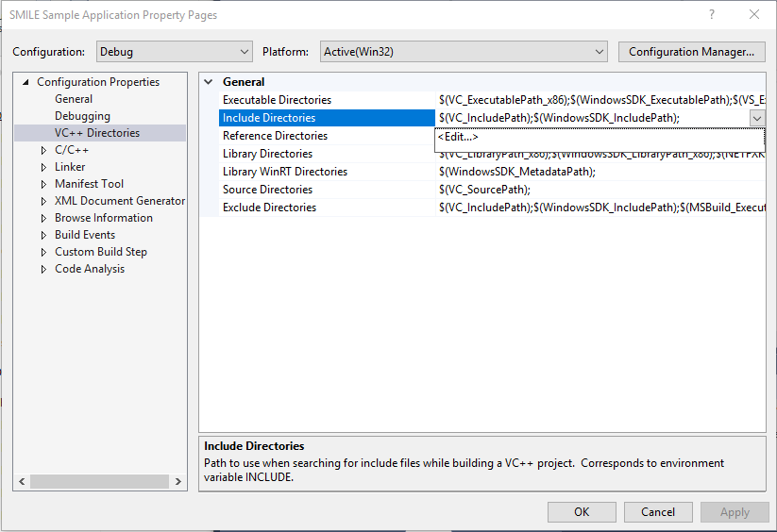Expand the Manifest Tool node arrow
Viewport: 777px width, 532px height.
43,184
